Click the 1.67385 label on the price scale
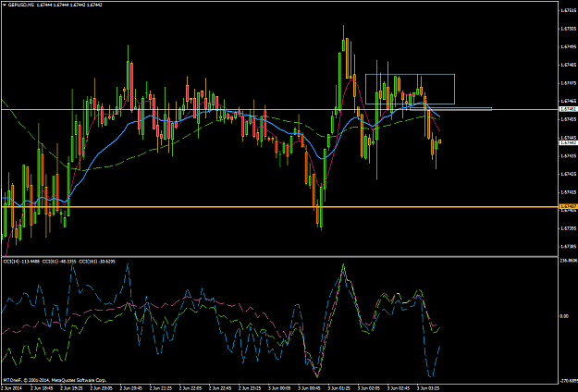This screenshot has width=578, height=392. (568, 246)
